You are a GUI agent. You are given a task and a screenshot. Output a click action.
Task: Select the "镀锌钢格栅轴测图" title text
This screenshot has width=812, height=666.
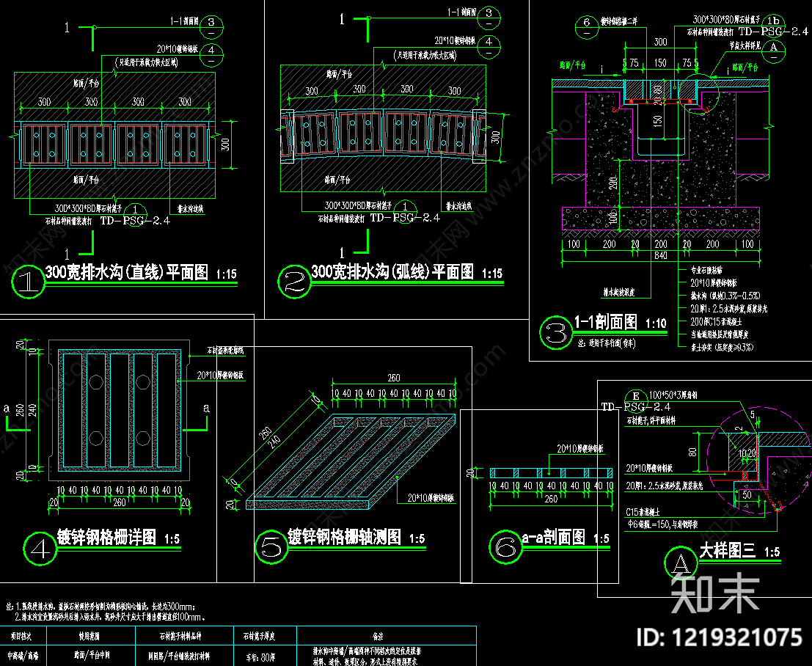[344, 536]
